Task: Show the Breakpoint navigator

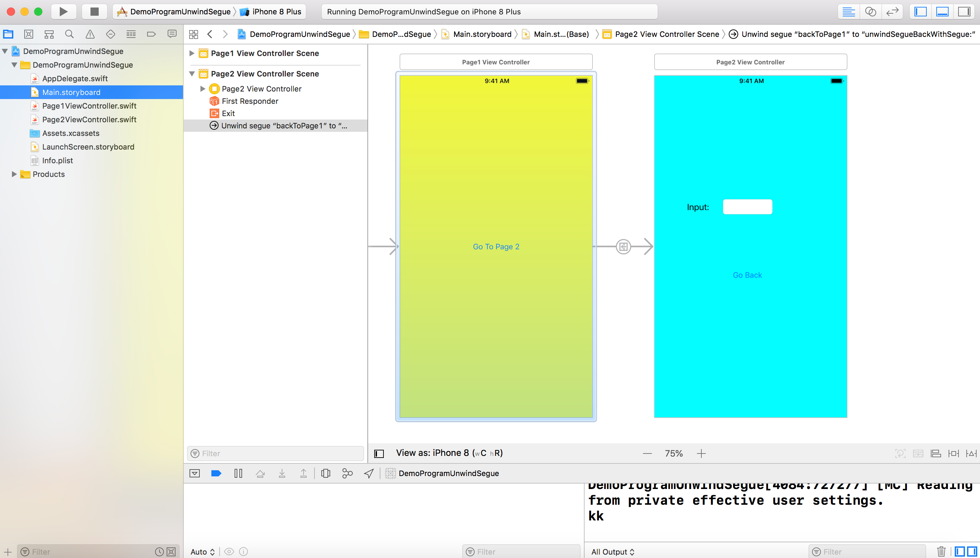Action: (x=151, y=34)
